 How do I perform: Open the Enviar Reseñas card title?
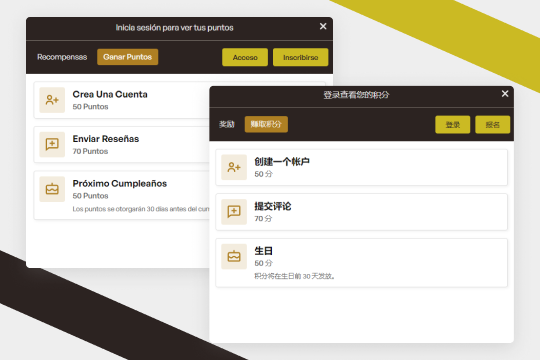[x=106, y=139]
